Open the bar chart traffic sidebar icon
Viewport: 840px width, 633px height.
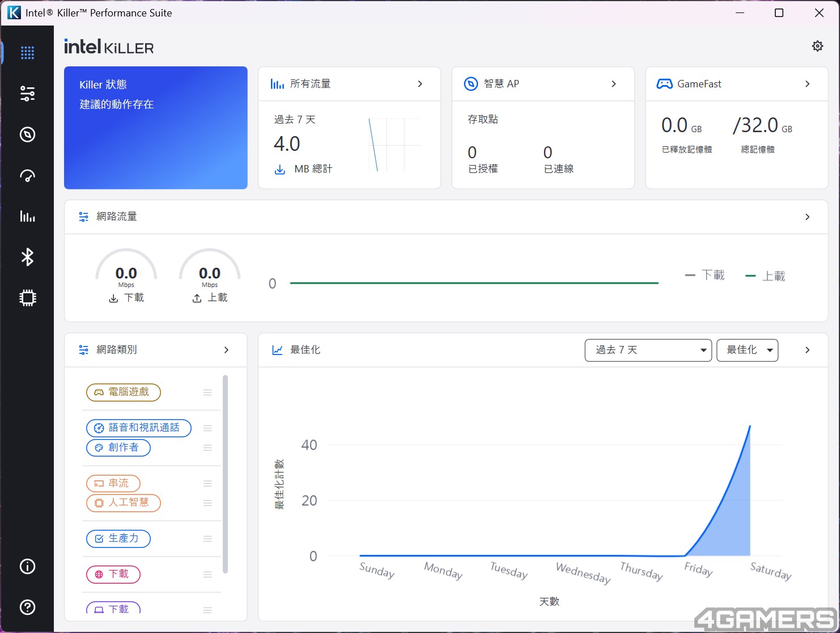coord(27,216)
